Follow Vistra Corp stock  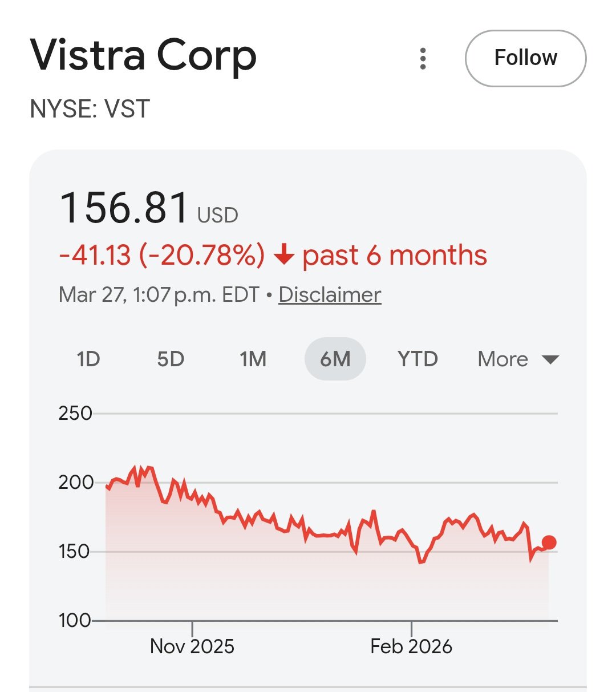pos(525,58)
